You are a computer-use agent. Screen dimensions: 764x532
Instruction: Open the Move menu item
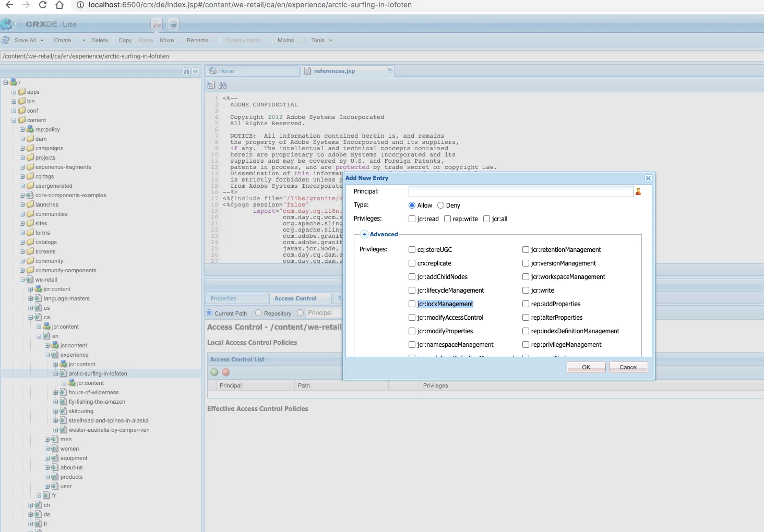tap(170, 40)
